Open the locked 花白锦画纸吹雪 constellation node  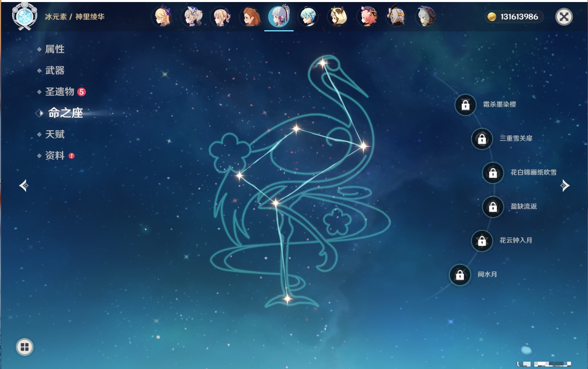point(493,172)
